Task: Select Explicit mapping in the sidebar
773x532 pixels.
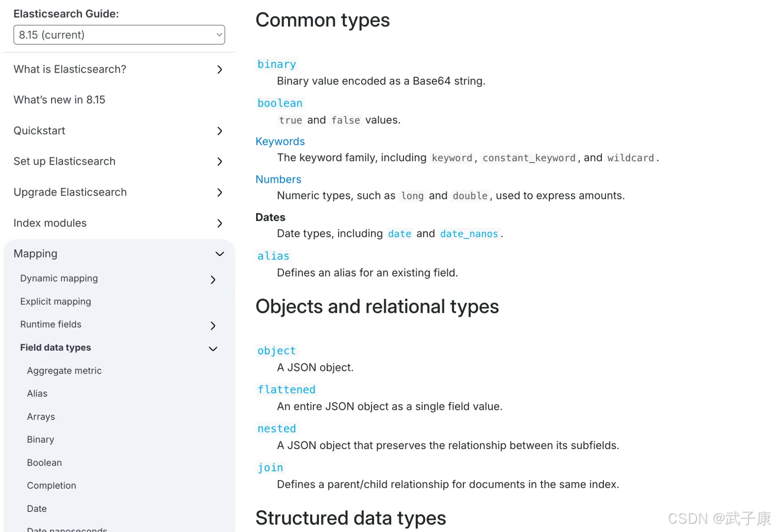Action: [x=56, y=302]
